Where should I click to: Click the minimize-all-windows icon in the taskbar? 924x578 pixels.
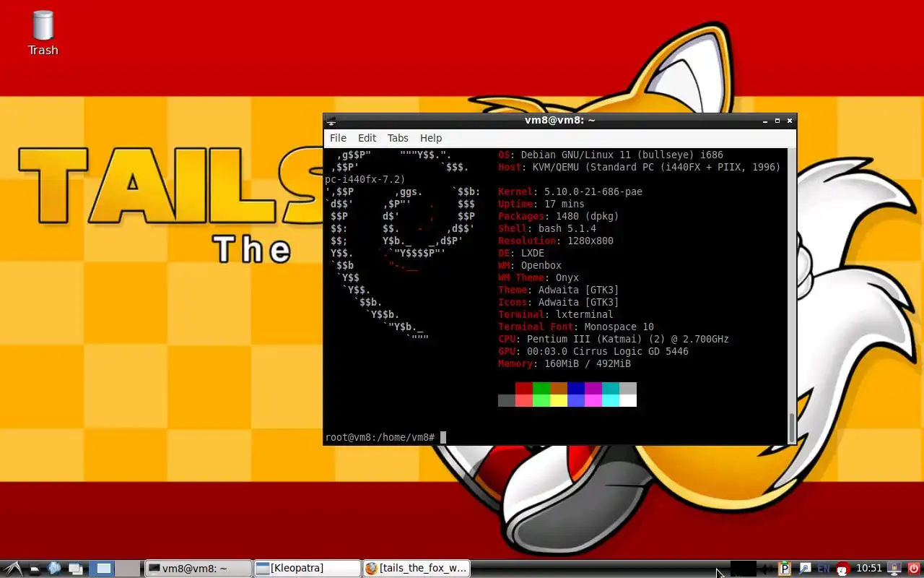point(75,569)
